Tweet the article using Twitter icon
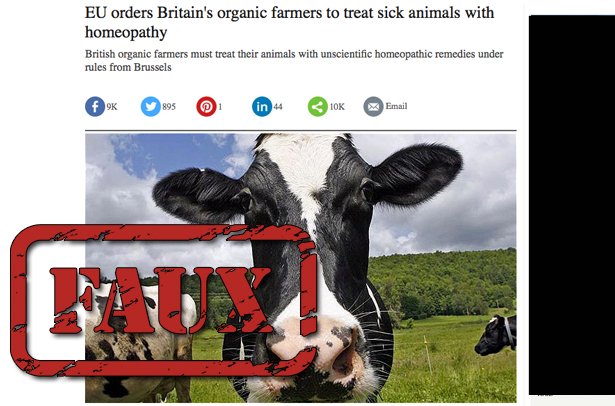This screenshot has height=406, width=615. click(151, 107)
